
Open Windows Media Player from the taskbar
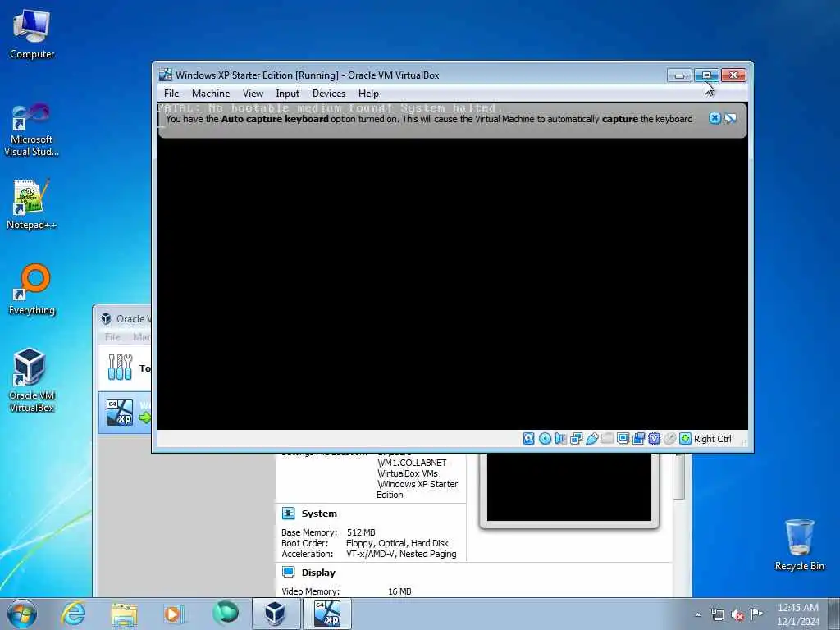pyautogui.click(x=173, y=614)
